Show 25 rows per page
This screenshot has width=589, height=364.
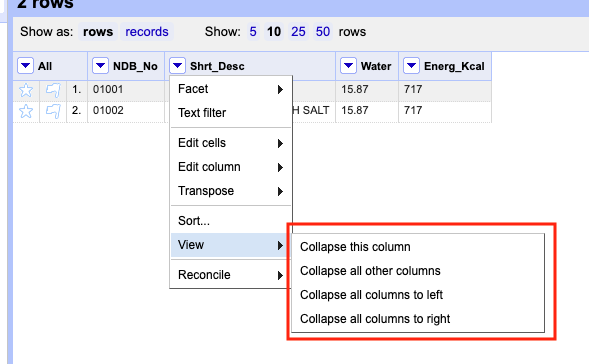(x=298, y=32)
